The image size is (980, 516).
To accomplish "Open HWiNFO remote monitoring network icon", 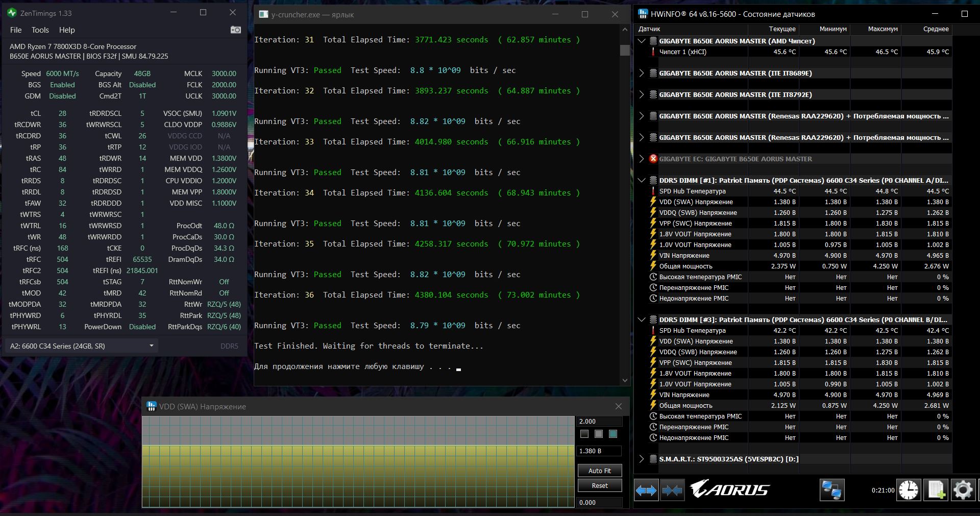I will pos(832,490).
